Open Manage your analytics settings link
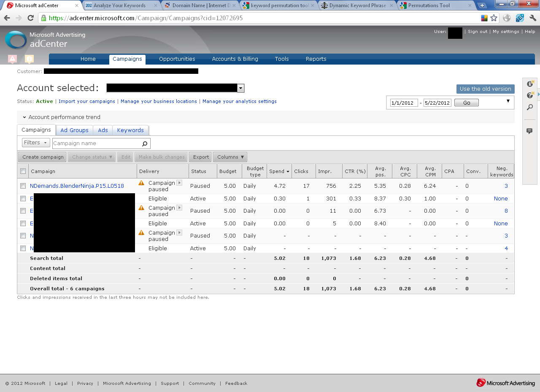Screen dimensions: 540x392 [240, 101]
